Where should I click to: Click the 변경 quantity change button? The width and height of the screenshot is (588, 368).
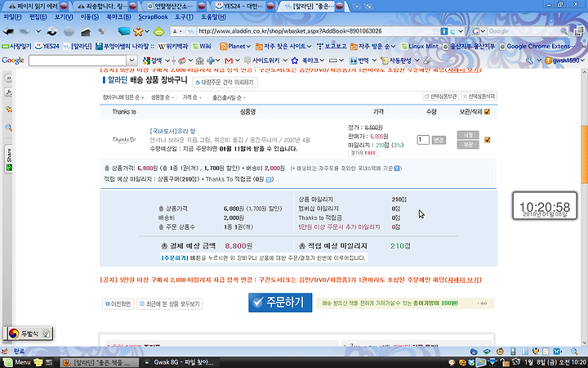click(439, 140)
